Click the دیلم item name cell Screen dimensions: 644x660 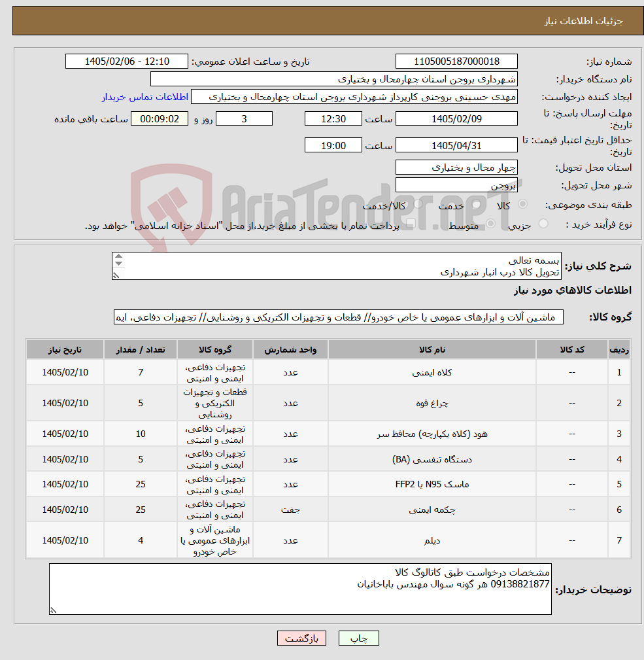(x=432, y=540)
